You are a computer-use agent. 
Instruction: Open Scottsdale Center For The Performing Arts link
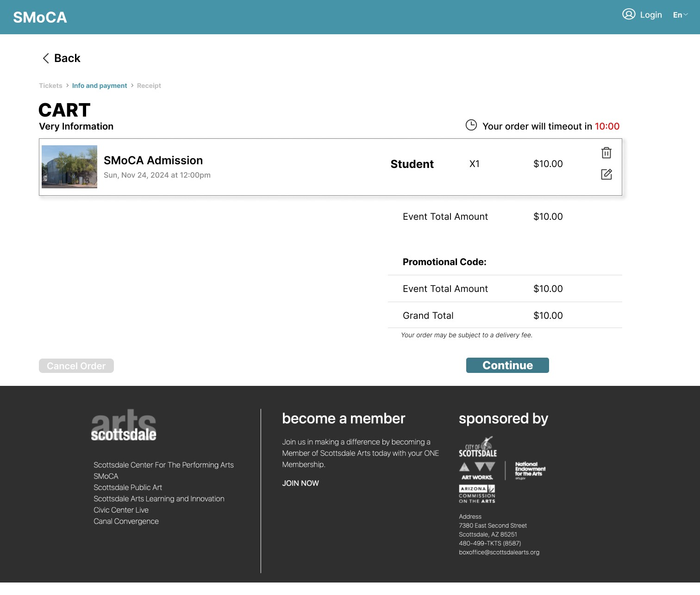163,465
